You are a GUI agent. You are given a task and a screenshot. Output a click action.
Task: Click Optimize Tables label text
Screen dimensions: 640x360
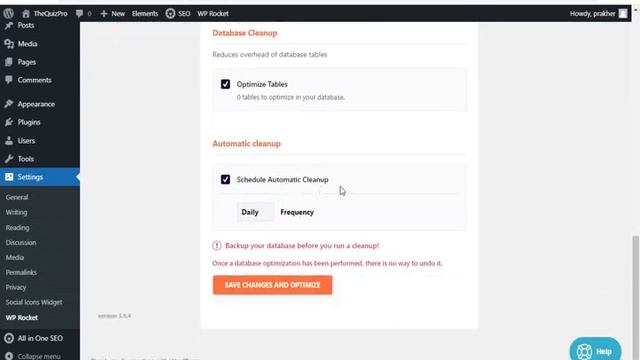point(262,84)
